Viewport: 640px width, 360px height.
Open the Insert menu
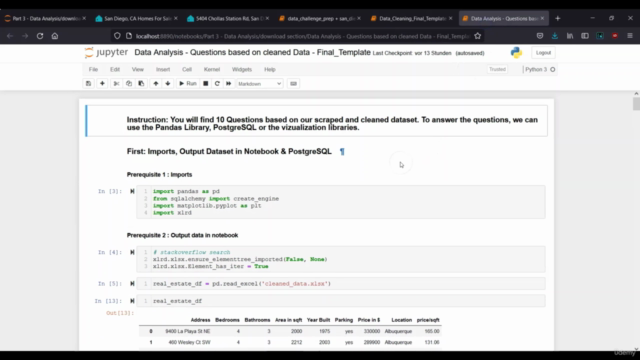click(x=163, y=69)
